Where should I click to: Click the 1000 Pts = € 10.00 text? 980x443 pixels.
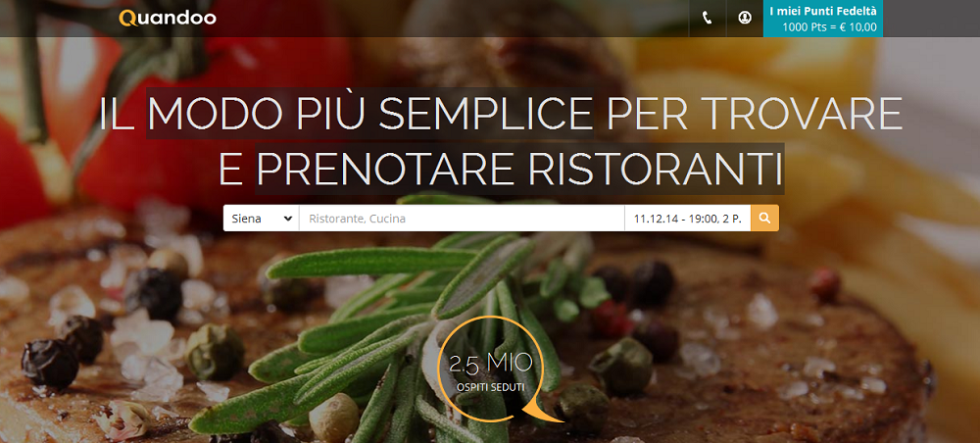click(x=829, y=26)
